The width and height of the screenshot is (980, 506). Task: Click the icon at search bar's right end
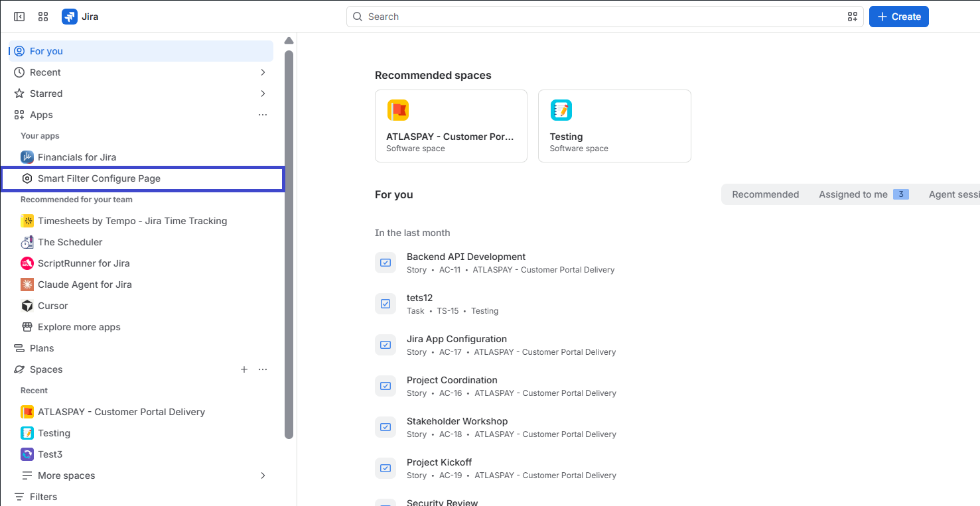tap(853, 17)
